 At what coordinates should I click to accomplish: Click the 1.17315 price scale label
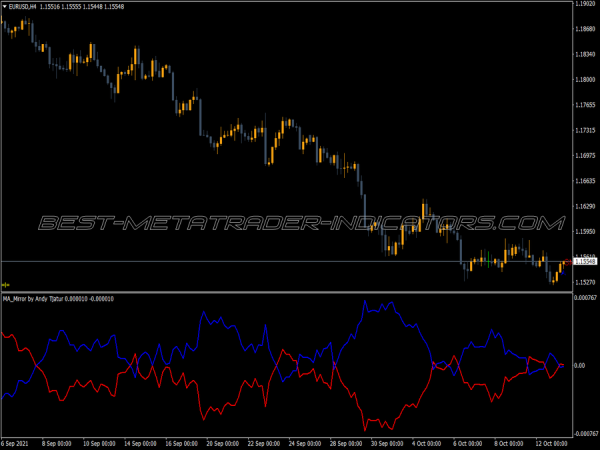click(585, 130)
